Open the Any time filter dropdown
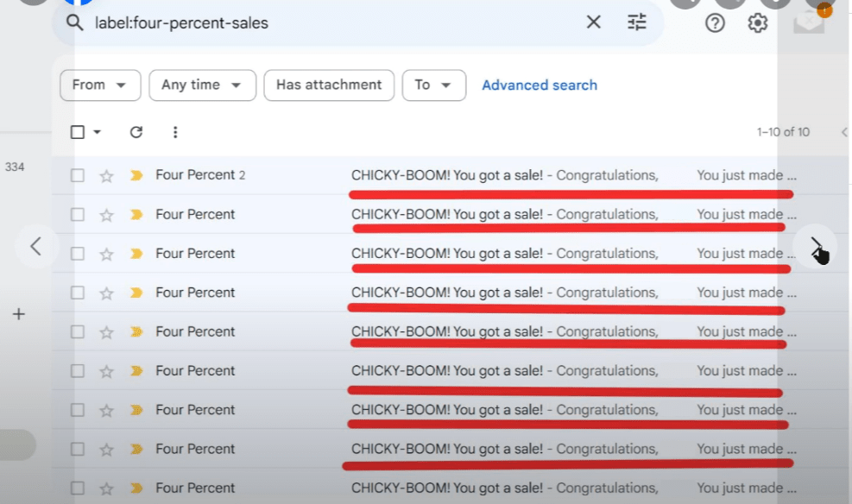 [202, 85]
